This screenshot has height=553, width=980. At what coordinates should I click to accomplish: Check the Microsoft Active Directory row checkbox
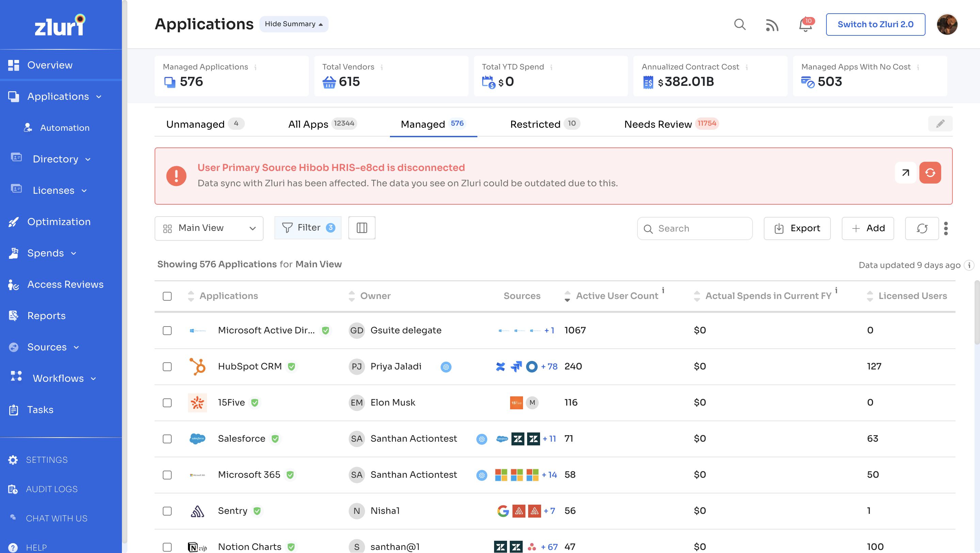point(167,331)
